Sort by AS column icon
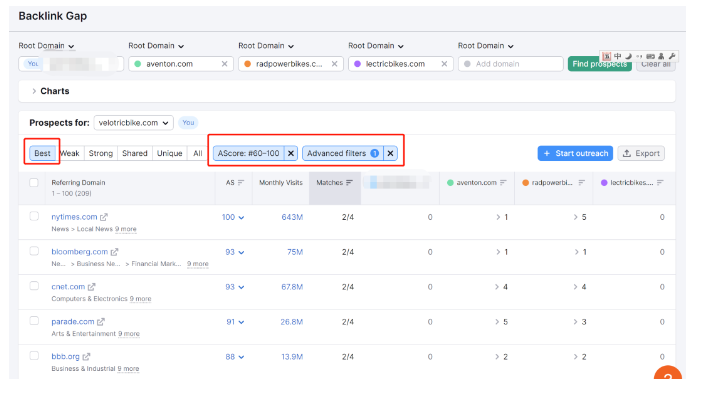This screenshot has height=403, width=723. (x=241, y=183)
